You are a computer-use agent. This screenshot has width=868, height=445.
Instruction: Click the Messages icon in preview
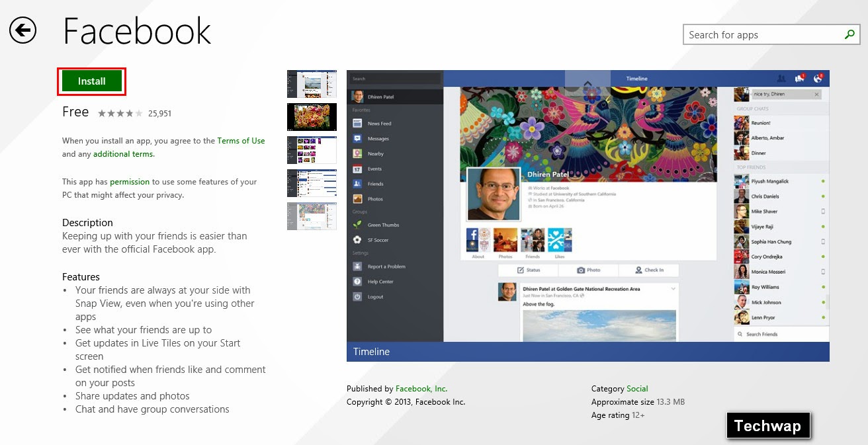(357, 139)
